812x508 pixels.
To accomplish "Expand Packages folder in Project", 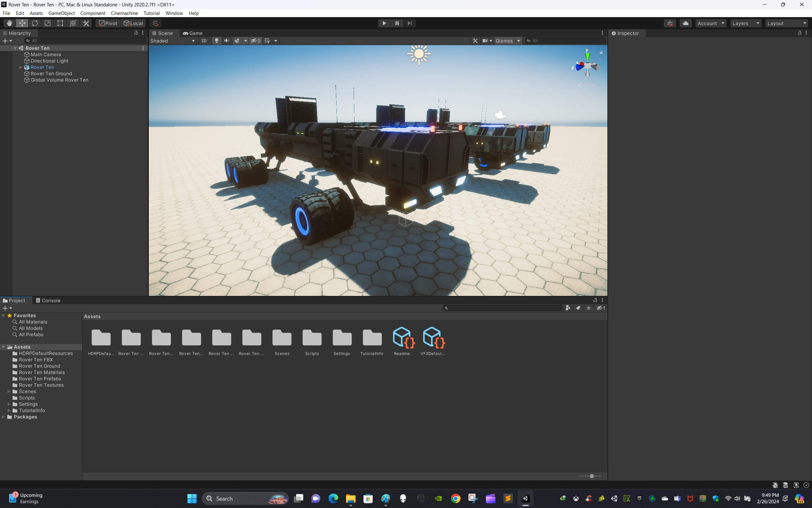I will [3, 417].
